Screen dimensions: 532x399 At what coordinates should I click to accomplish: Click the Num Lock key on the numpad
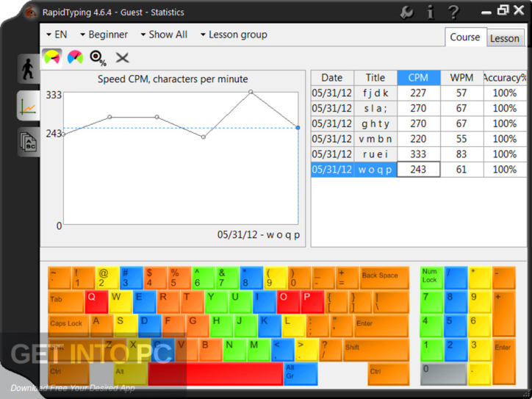pos(432,278)
